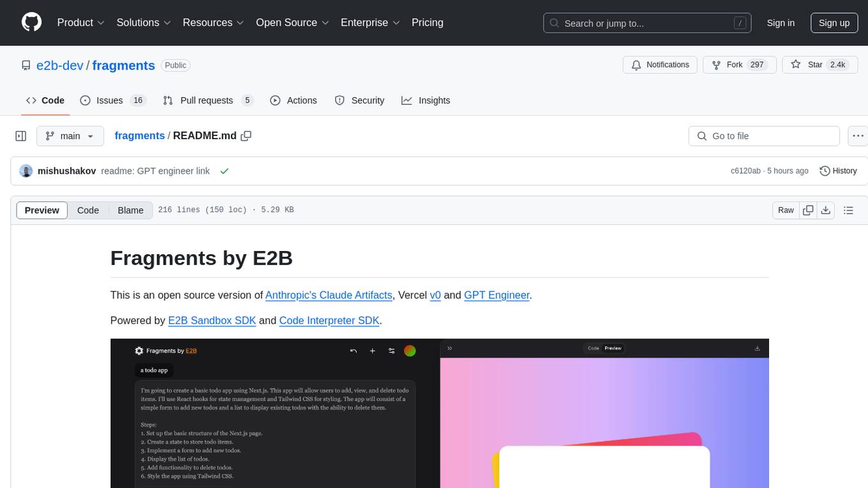Open the GPT Engineer link
This screenshot has height=488, width=868.
coord(497,295)
